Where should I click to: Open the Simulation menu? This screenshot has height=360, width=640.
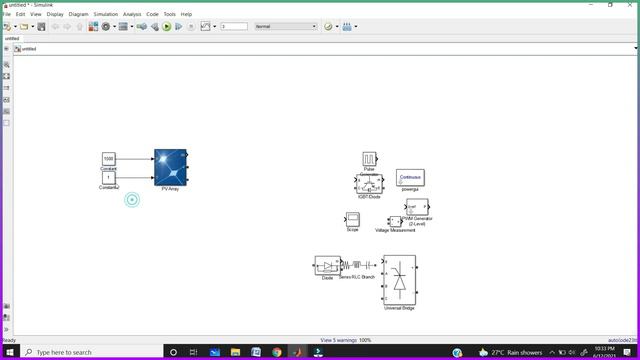tap(106, 14)
